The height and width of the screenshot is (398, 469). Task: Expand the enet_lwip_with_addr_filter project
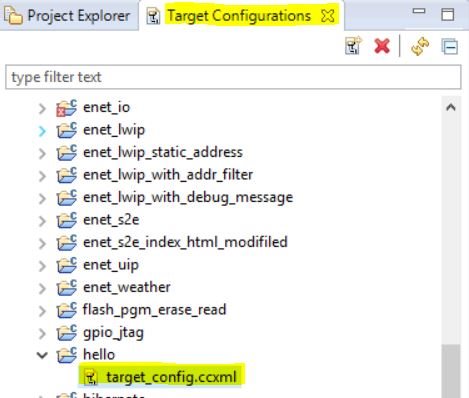[42, 176]
